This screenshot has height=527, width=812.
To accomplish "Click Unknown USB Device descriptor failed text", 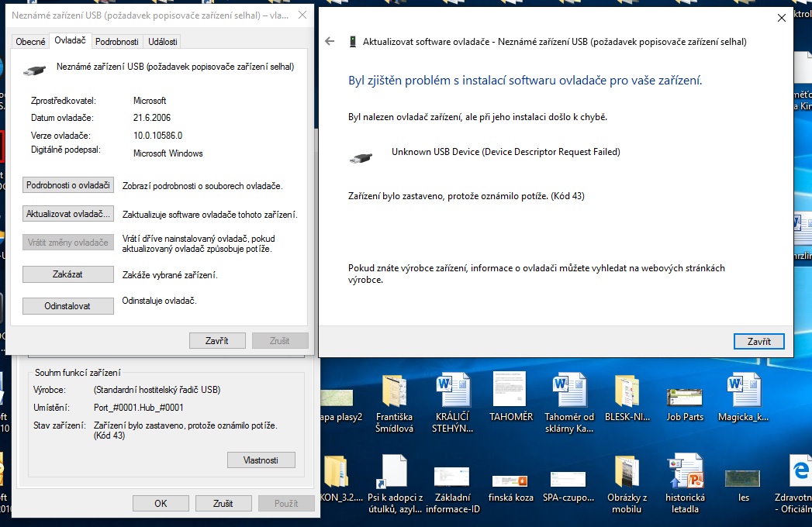I will click(x=506, y=152).
